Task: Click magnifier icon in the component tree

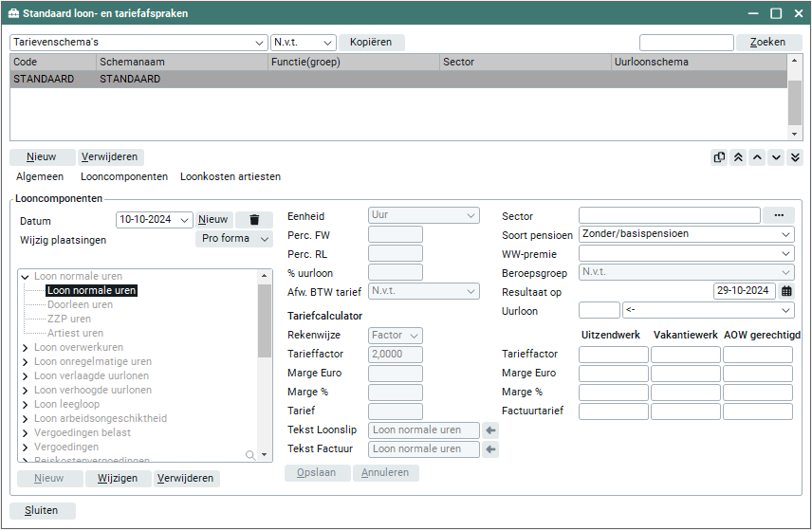Action: pos(250,455)
